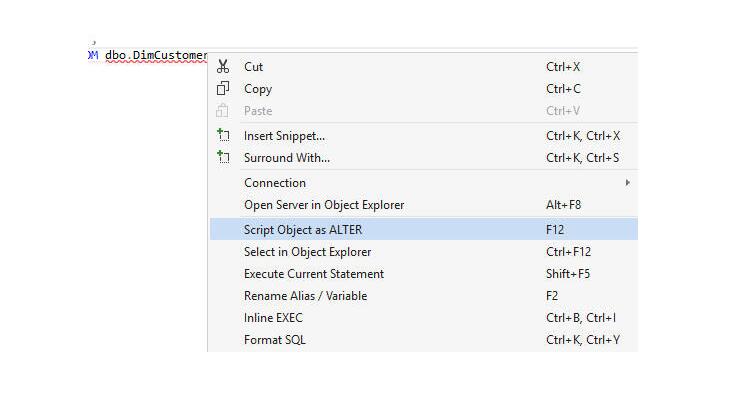Select Open Server in Object Explorer
The width and height of the screenshot is (740, 420).
click(x=423, y=205)
